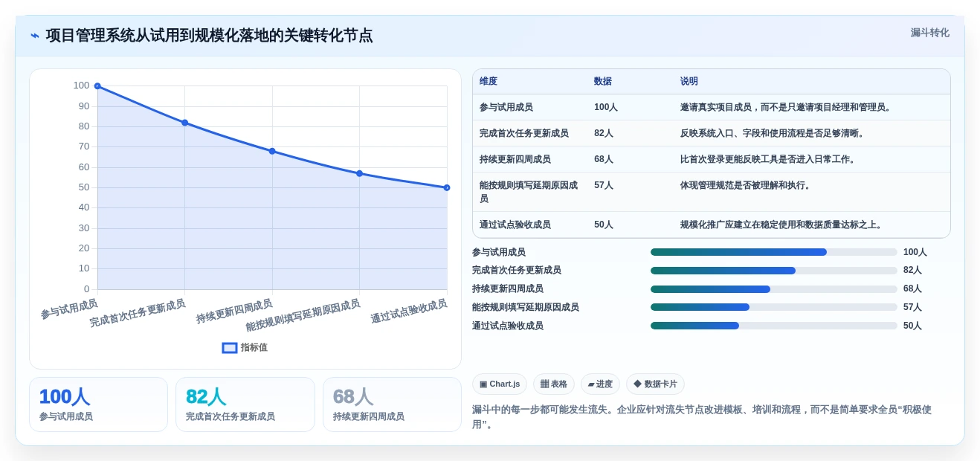Click description 比首次登录更能反映工具
The width and height of the screenshot is (980, 461).
click(770, 159)
